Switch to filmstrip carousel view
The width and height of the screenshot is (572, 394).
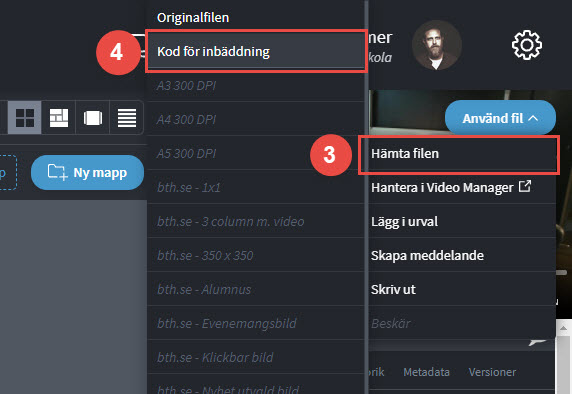[x=93, y=118]
